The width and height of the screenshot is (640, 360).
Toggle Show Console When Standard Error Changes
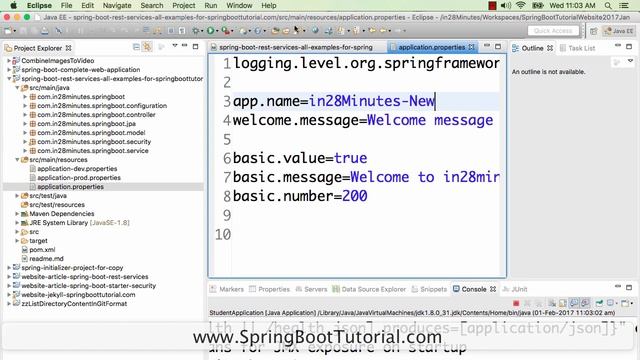click(x=584, y=303)
